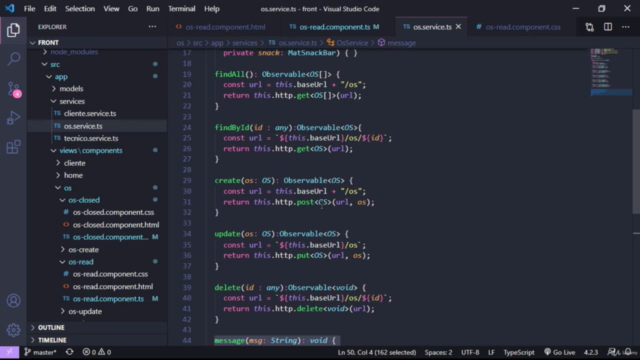
Task: Click the VS Code logo icon
Action: click(9, 9)
